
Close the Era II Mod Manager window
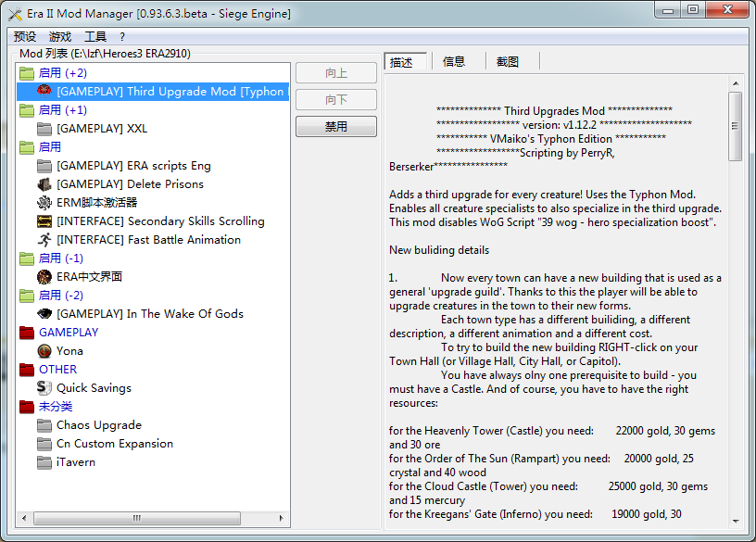[728, 10]
